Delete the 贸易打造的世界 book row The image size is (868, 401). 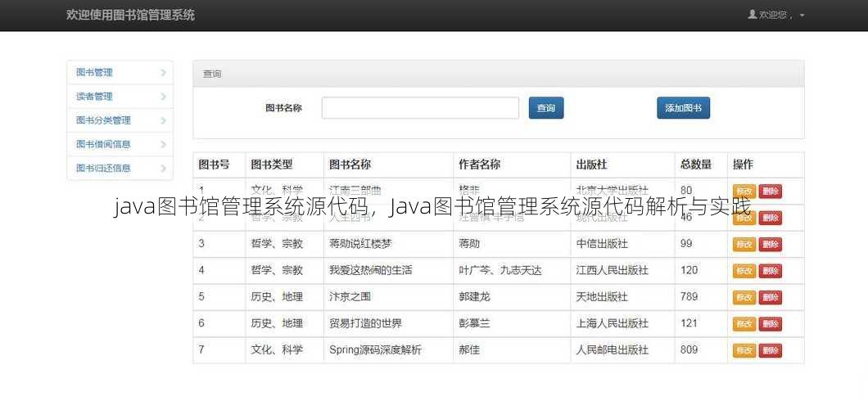coord(770,324)
